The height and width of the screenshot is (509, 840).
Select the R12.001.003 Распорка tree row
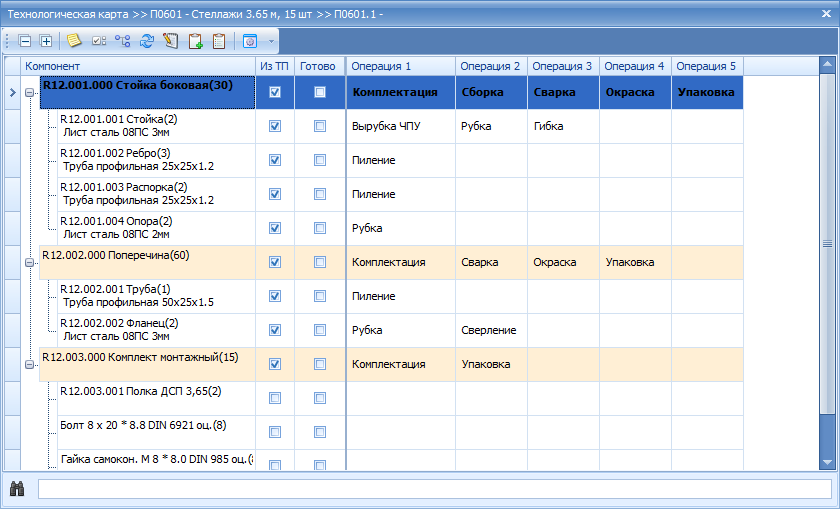(156, 194)
